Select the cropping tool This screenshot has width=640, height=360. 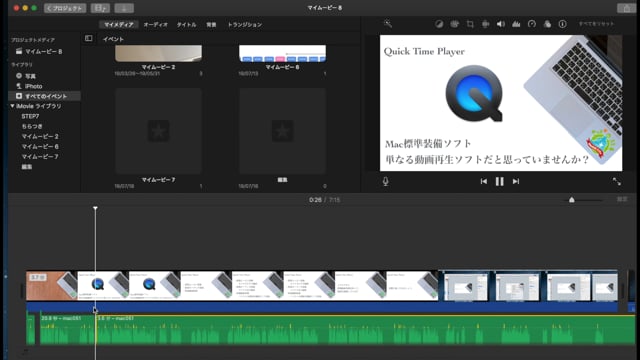pos(470,24)
